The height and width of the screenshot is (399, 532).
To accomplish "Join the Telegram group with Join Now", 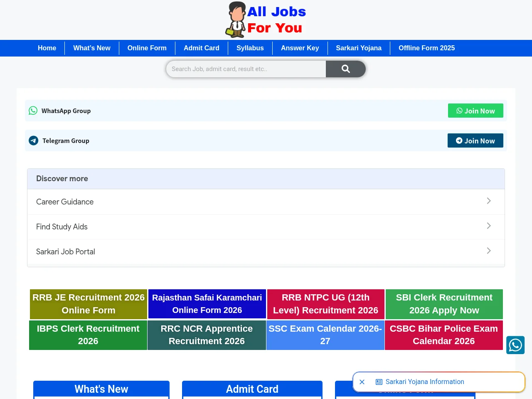I will [x=475, y=140].
